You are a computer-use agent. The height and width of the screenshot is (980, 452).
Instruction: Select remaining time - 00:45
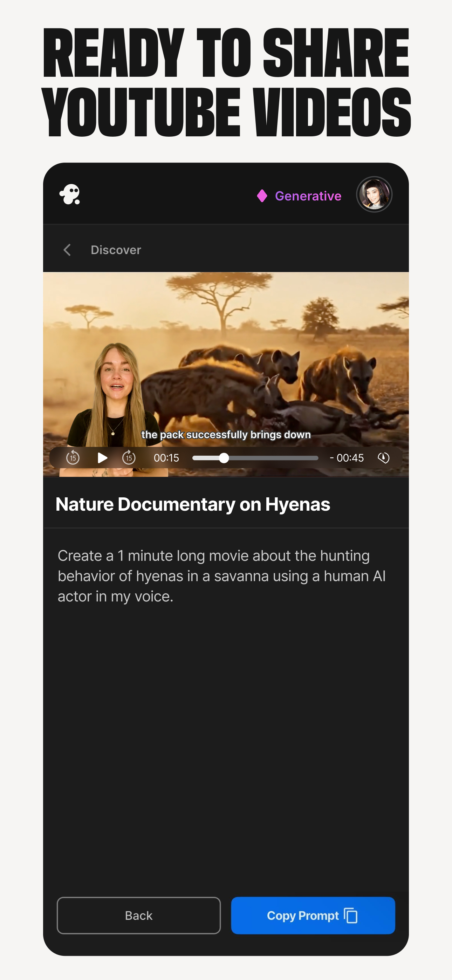tap(347, 458)
